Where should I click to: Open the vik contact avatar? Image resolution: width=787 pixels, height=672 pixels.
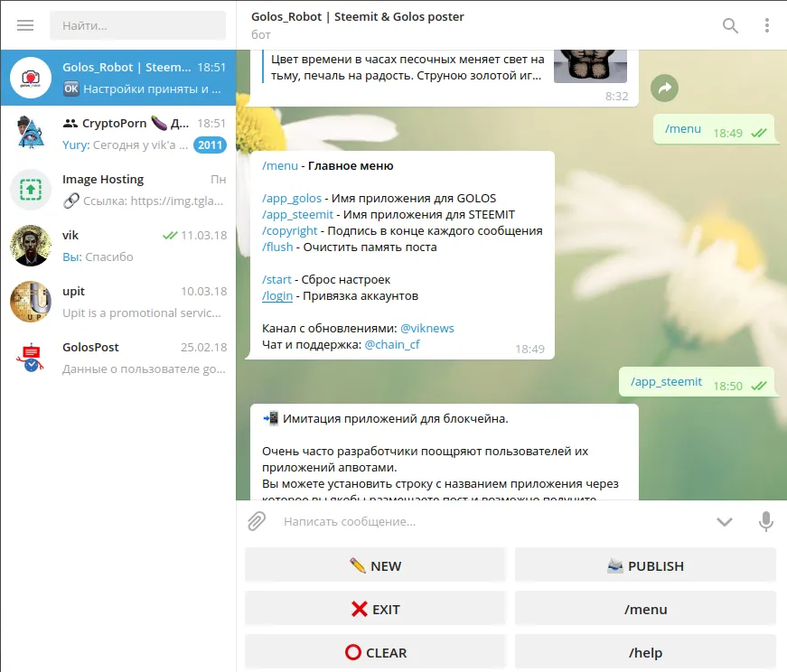[x=31, y=246]
